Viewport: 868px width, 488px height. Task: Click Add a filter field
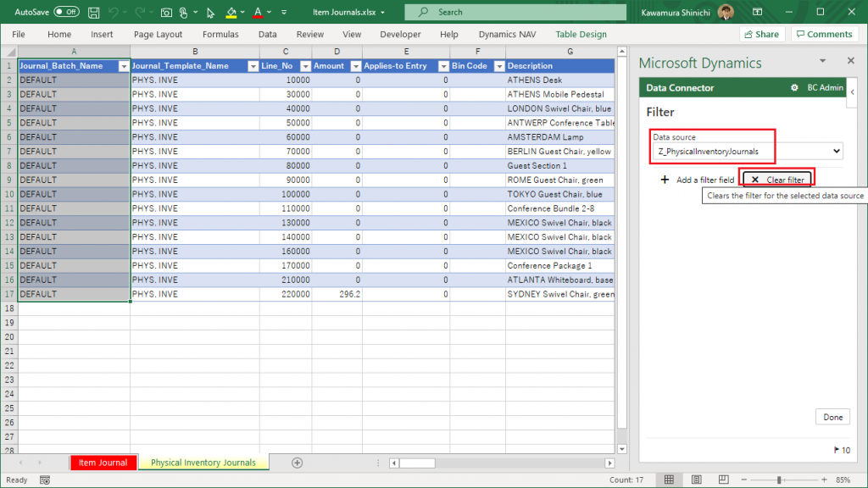698,180
